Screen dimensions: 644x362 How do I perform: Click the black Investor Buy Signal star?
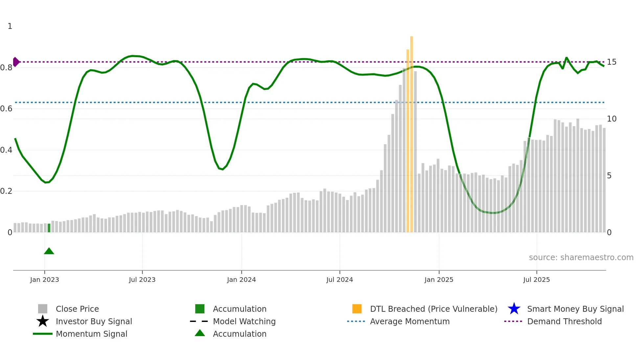43,321
